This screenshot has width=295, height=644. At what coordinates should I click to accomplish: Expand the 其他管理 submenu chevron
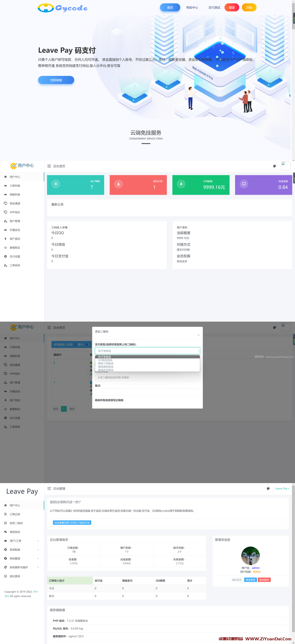tap(38, 558)
